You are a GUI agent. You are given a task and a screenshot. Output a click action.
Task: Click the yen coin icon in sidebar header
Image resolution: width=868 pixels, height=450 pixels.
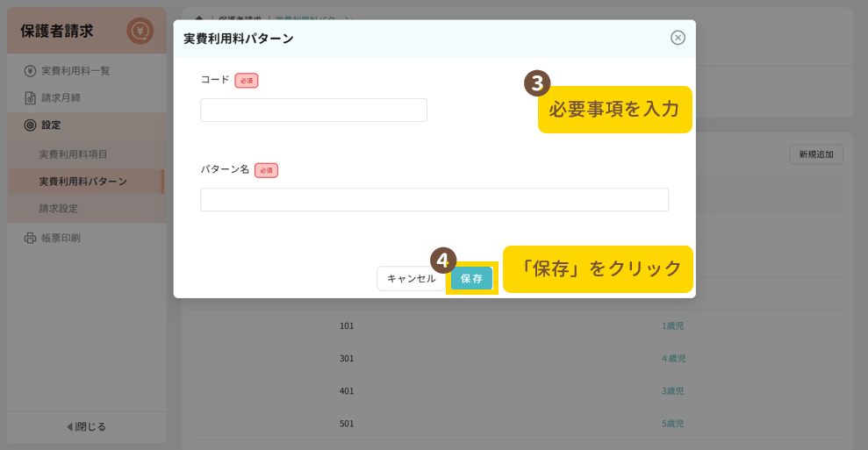pyautogui.click(x=140, y=32)
